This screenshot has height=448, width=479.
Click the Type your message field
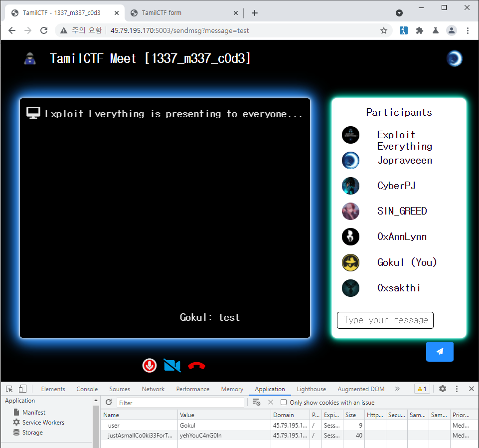pyautogui.click(x=385, y=320)
